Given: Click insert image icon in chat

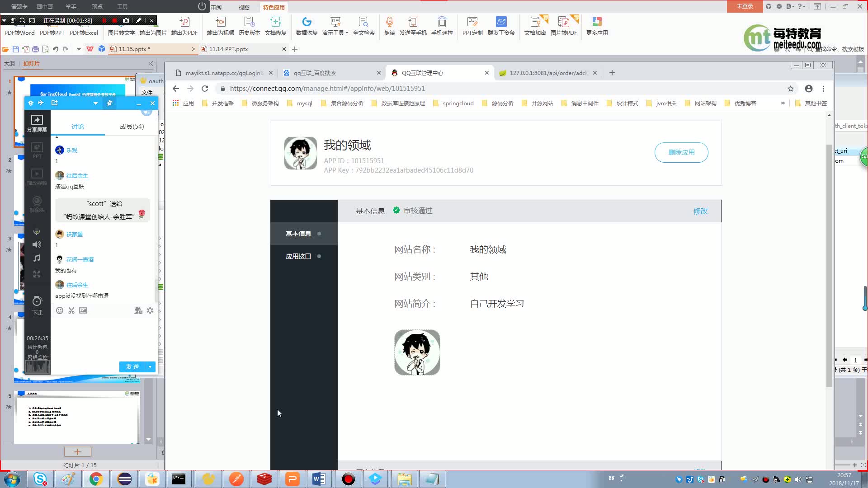Looking at the screenshot, I should (83, 310).
